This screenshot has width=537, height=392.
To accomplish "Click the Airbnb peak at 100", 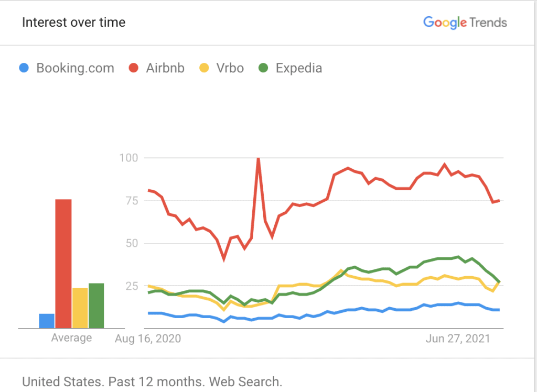I will [x=259, y=159].
